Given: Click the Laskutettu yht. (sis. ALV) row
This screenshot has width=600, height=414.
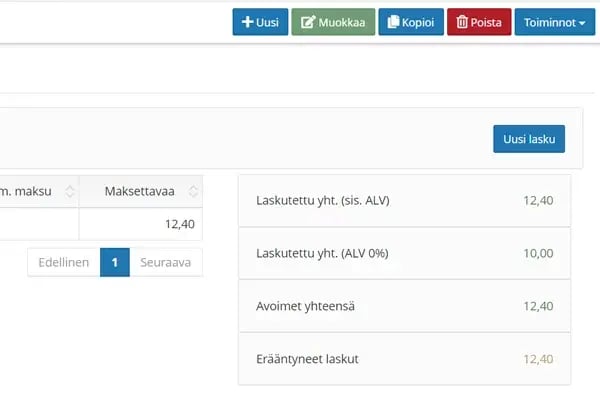Looking at the screenshot, I should point(404,200).
